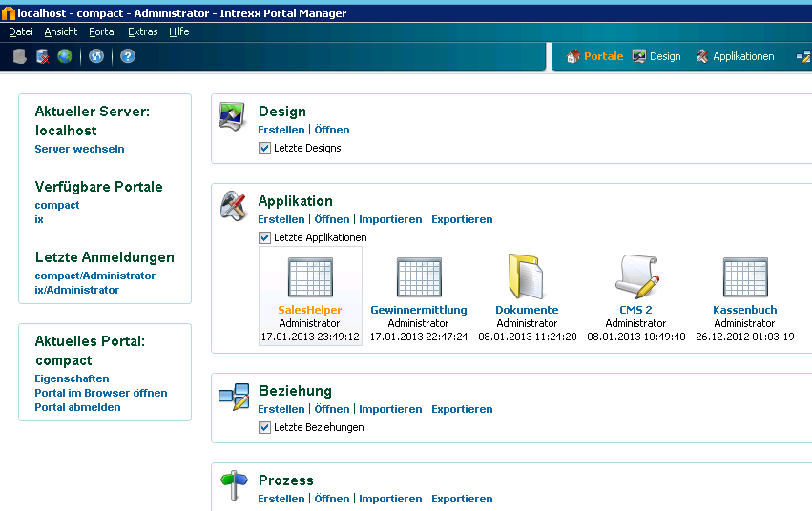812x511 pixels.
Task: Click Erstellen under Beziehung
Action: (x=281, y=409)
